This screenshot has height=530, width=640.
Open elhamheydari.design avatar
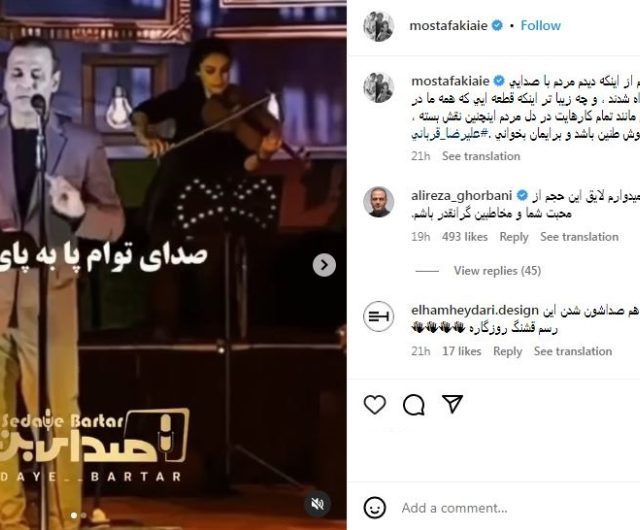(378, 316)
